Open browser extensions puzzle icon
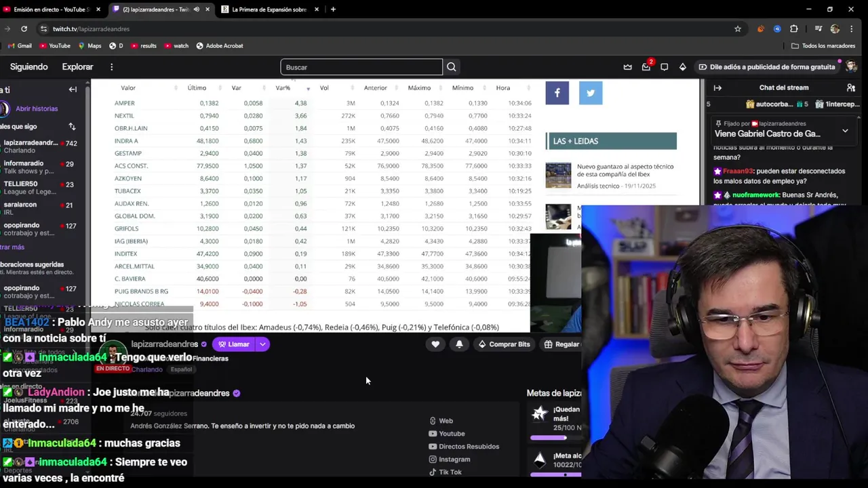868x488 pixels. [x=794, y=28]
